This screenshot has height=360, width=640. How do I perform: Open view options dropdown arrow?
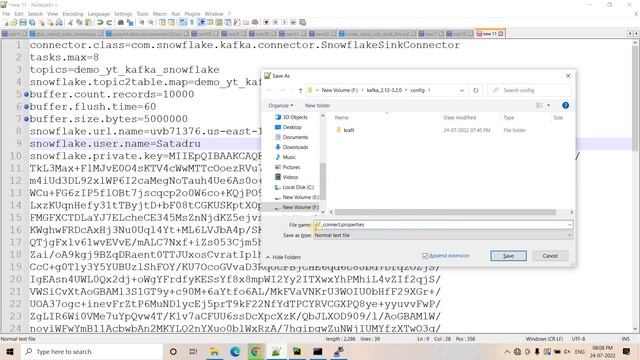coord(548,105)
